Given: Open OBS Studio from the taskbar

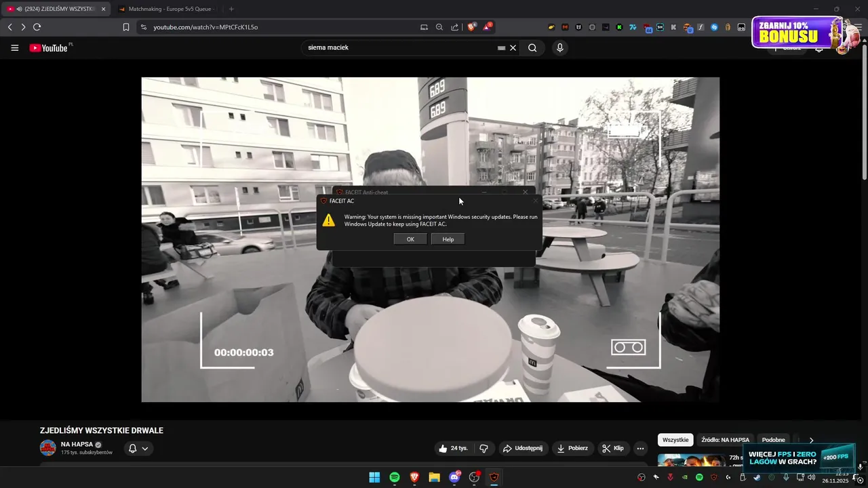Looking at the screenshot, I should click(474, 477).
